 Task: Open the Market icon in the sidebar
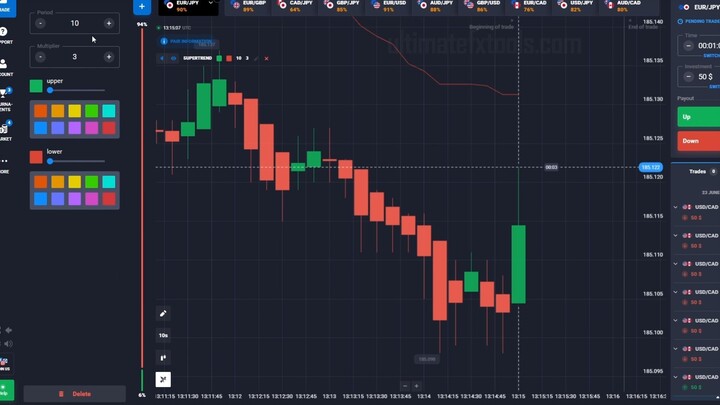pyautogui.click(x=5, y=131)
